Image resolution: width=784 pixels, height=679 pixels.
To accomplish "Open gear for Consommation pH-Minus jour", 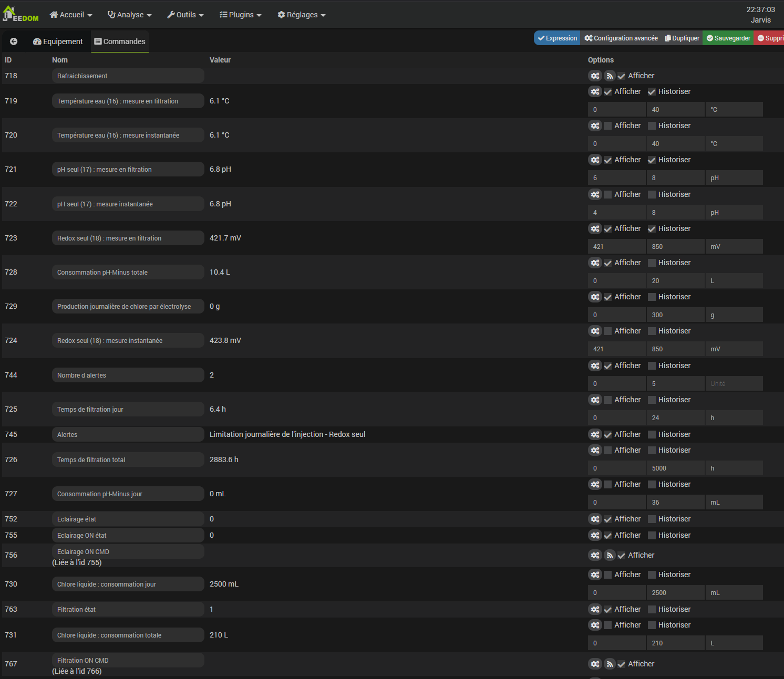I will [595, 484].
